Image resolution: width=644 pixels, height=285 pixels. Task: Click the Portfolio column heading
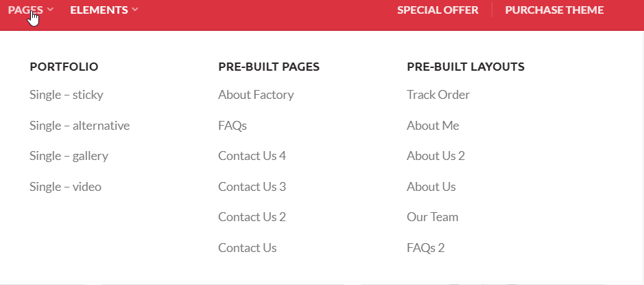[x=64, y=67]
